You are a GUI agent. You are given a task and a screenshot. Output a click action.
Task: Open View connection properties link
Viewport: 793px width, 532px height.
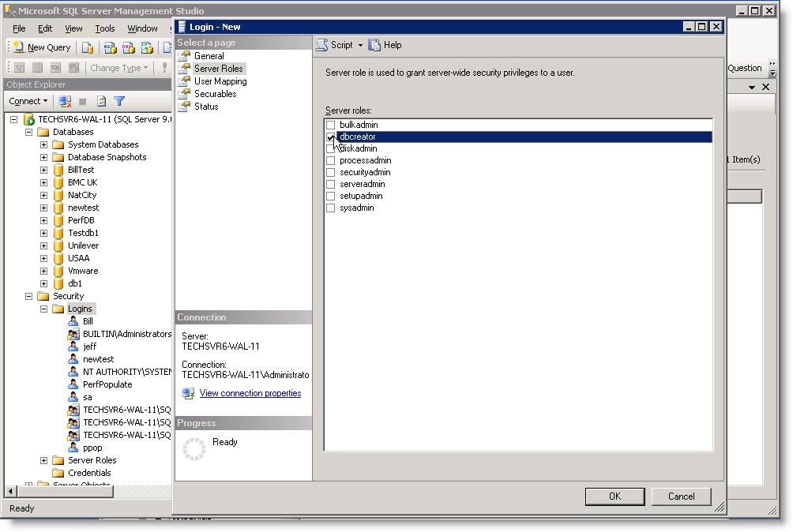point(250,393)
